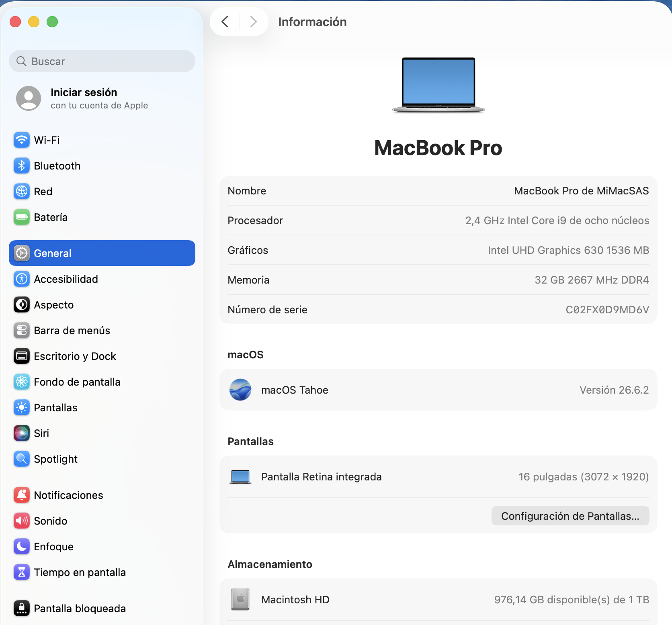Click the MacBook Pro heading

[438, 148]
